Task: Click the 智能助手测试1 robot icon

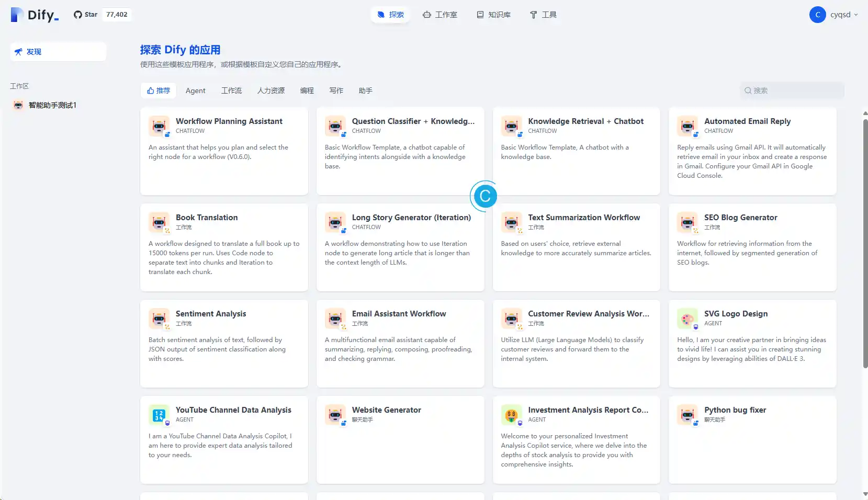Action: [x=18, y=105]
